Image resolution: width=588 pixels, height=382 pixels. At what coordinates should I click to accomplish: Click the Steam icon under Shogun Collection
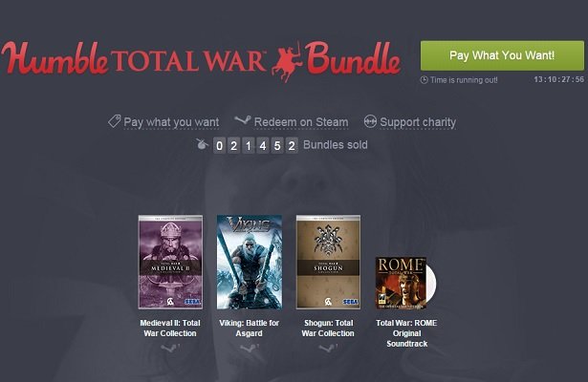328,349
